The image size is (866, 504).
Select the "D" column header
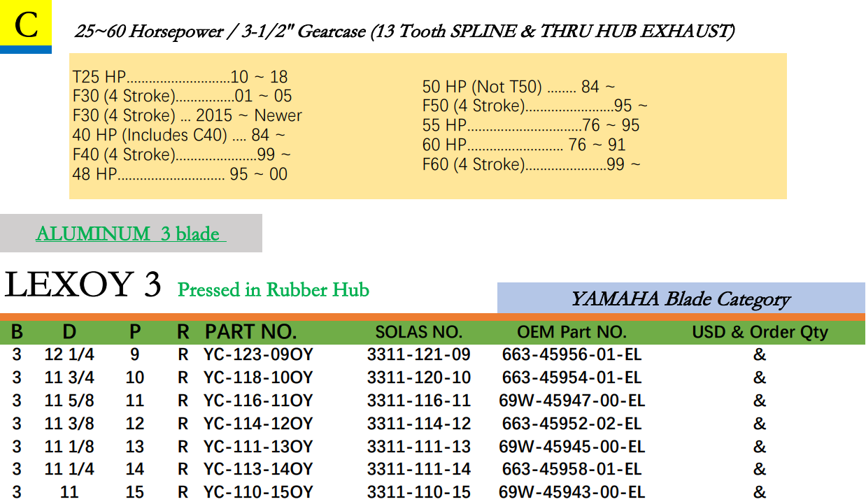pos(69,331)
